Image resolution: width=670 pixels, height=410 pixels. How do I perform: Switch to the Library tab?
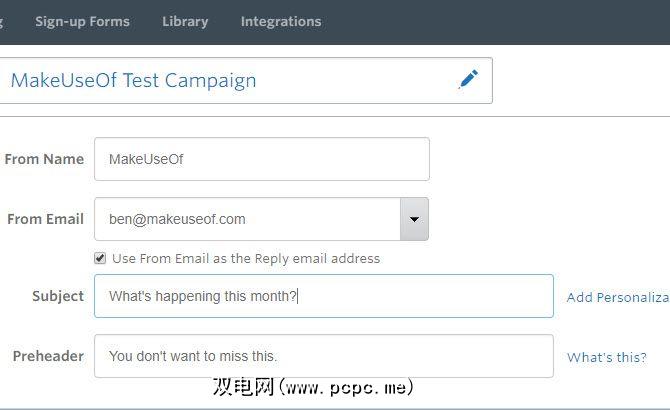[x=185, y=21]
